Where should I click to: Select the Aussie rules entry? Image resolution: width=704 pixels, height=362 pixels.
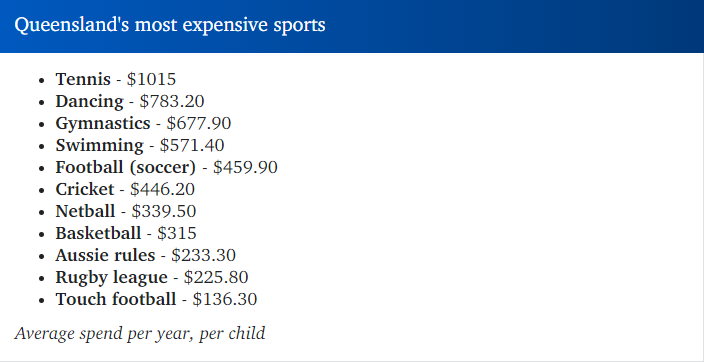(x=145, y=256)
